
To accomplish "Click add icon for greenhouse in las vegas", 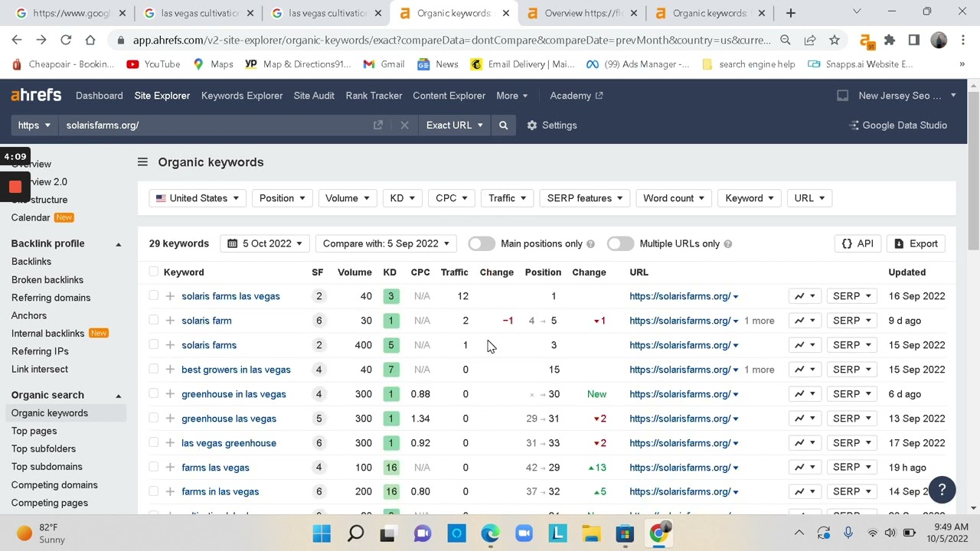I will [x=170, y=394].
